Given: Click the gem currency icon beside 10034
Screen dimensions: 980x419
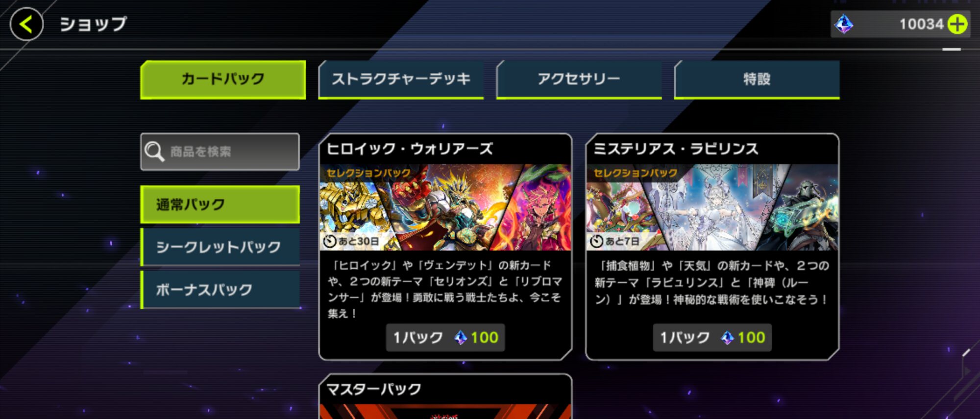Looking at the screenshot, I should [844, 24].
